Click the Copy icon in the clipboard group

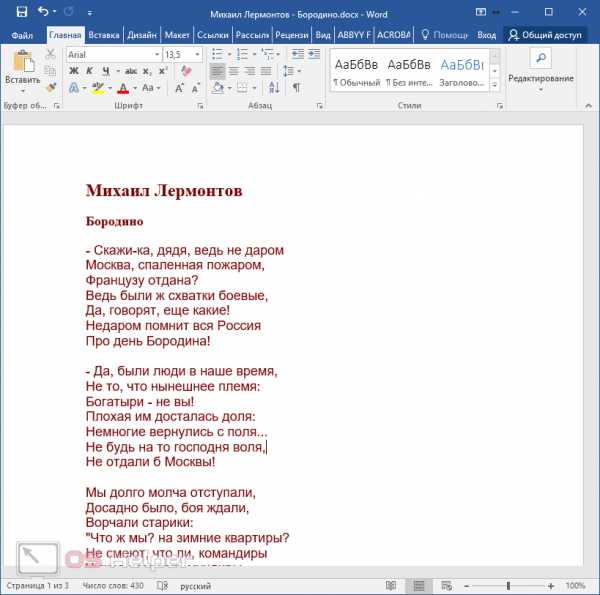coord(50,71)
